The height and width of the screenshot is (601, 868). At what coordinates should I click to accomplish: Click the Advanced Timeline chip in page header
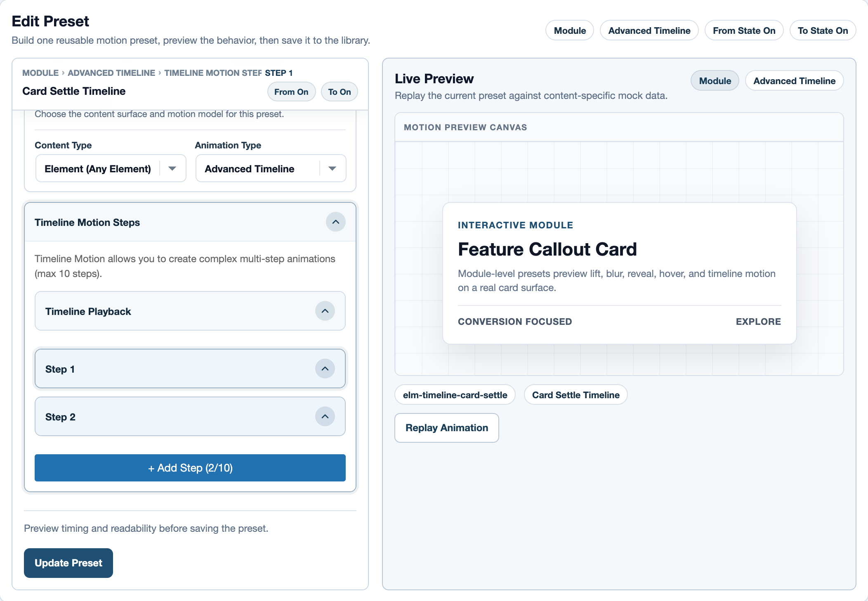coord(649,31)
